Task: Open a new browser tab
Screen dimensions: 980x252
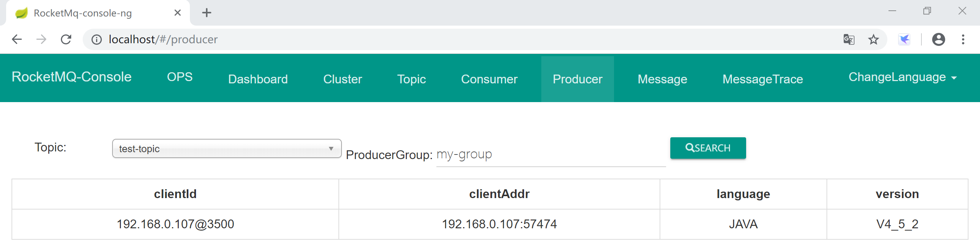Action: pos(207,13)
